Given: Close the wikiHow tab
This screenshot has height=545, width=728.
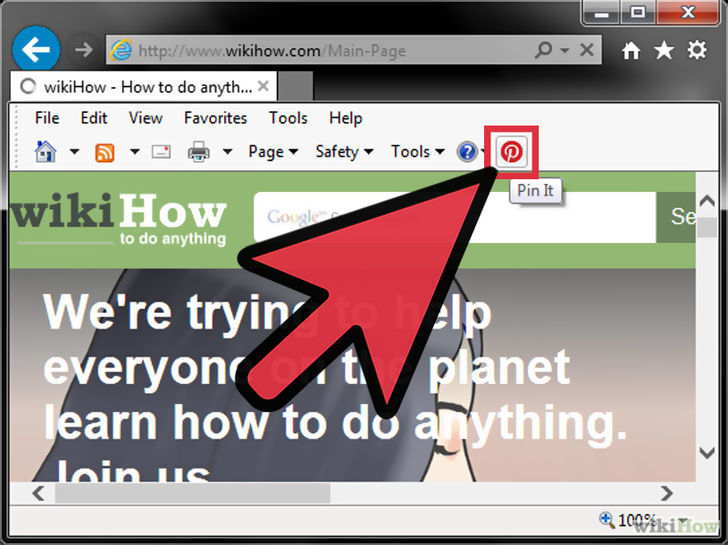Looking at the screenshot, I should pyautogui.click(x=263, y=86).
